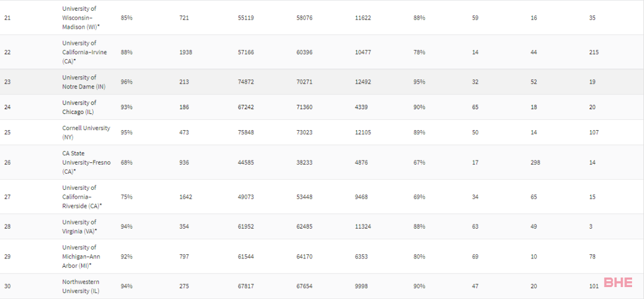Click CA State University–Fresno name
The height and width of the screenshot is (299, 644).
[x=86, y=162]
